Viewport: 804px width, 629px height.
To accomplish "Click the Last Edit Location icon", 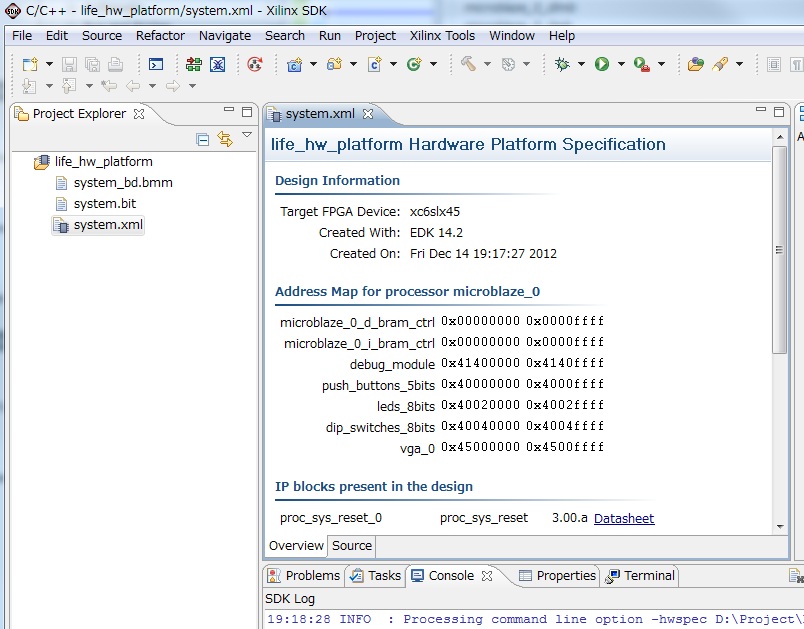I will (109, 86).
